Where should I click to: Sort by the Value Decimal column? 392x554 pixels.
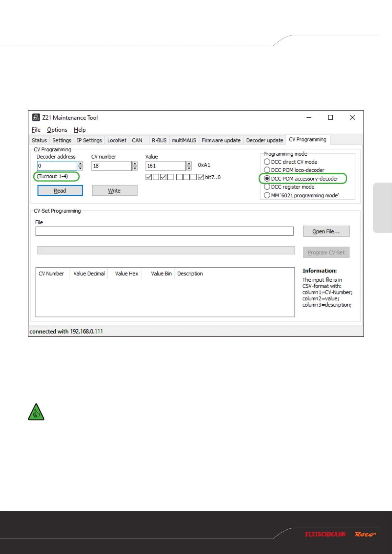tap(89, 274)
